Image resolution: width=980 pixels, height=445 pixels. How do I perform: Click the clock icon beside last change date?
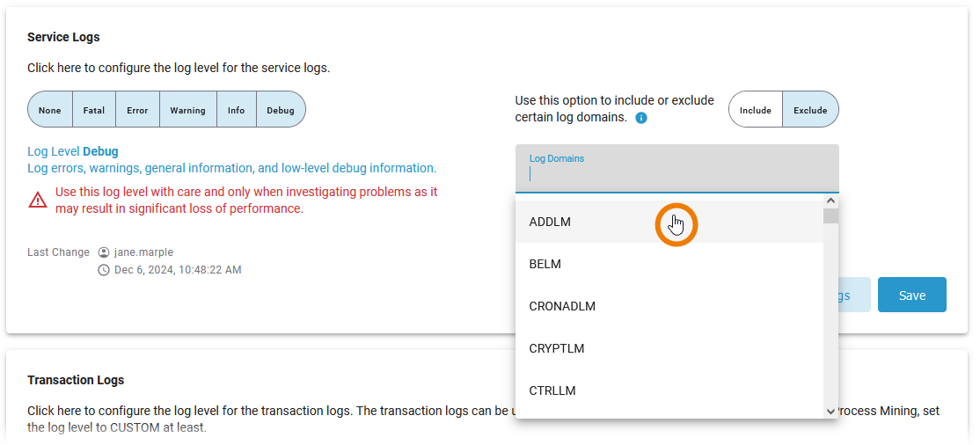click(104, 270)
